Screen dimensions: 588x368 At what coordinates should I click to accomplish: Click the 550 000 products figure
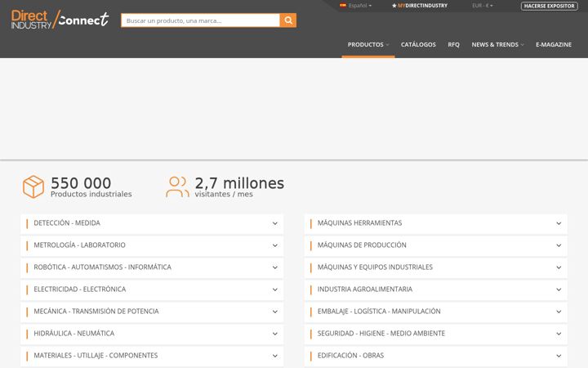81,183
